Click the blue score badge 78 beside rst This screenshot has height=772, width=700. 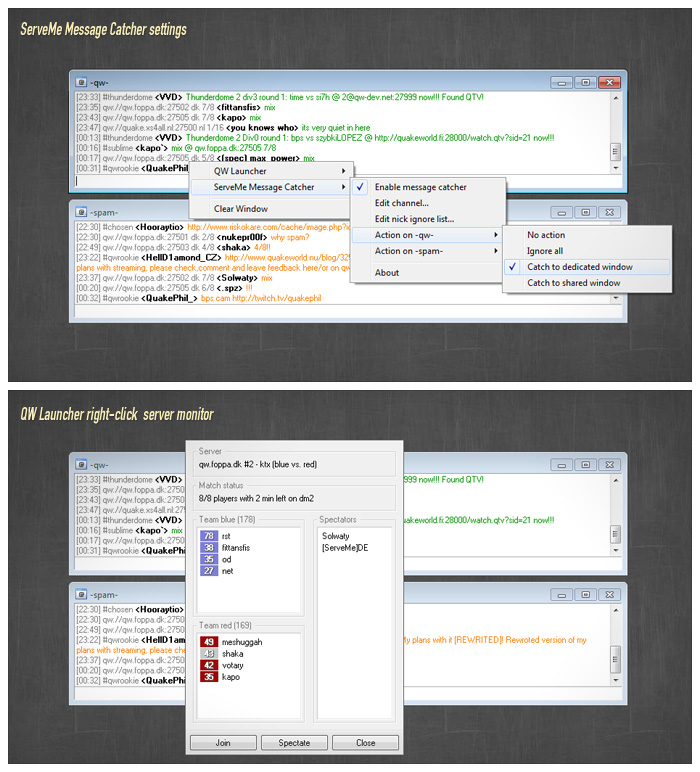tap(209, 536)
